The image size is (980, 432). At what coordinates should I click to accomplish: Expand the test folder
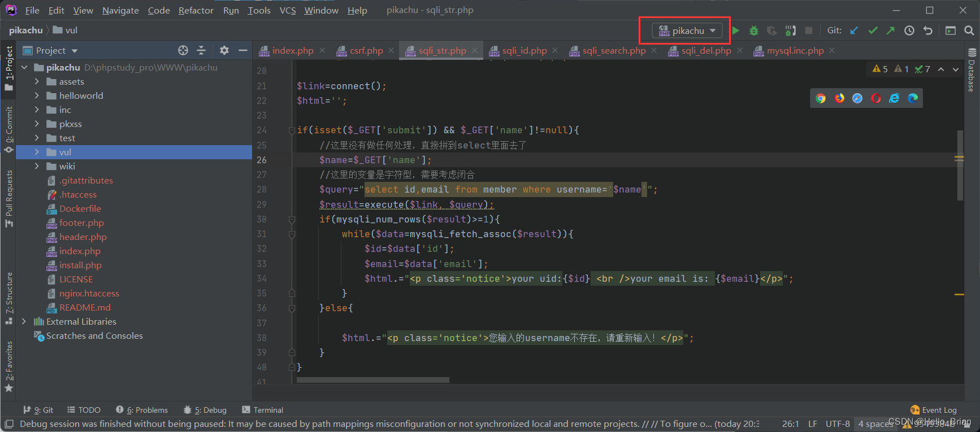[x=37, y=138]
